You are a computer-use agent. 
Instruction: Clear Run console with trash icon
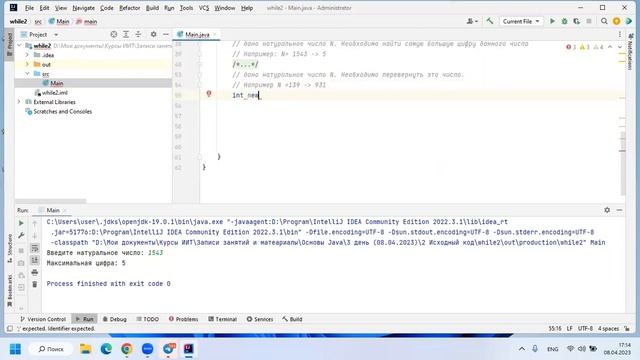point(35,284)
